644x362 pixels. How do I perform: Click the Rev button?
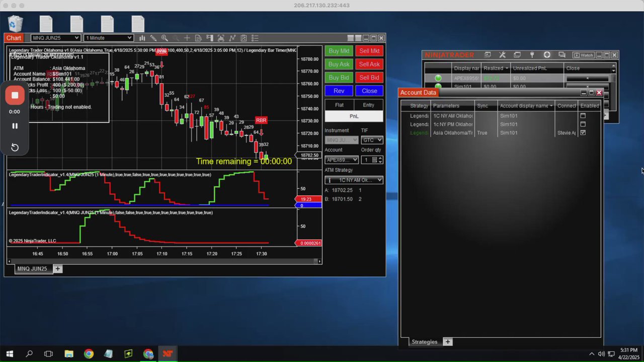(x=339, y=91)
